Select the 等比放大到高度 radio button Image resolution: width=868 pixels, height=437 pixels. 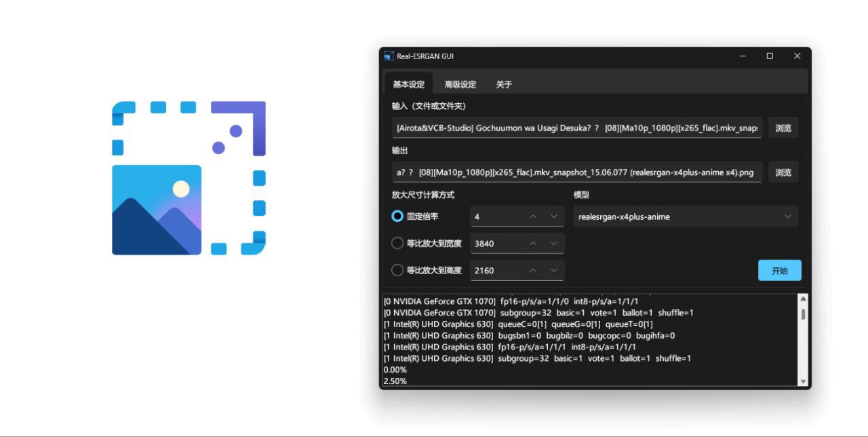(x=397, y=270)
